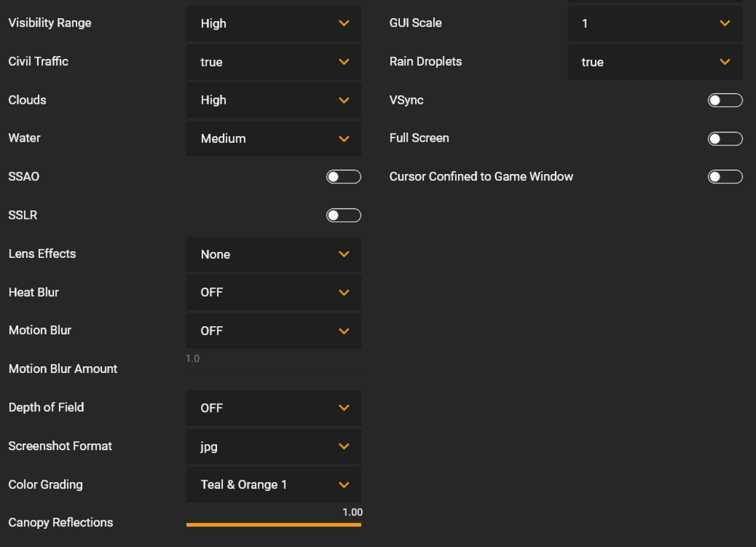Click the Color Grading dropdown arrow icon
Screen dimensions: 756x547
[x=344, y=484]
